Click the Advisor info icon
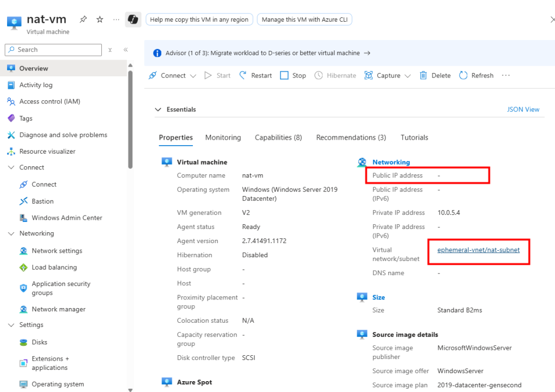The width and height of the screenshot is (555, 392). click(157, 53)
